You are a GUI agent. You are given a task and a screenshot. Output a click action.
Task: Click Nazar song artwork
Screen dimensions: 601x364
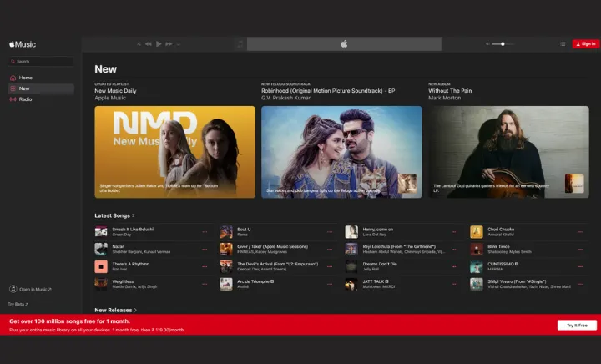101,249
